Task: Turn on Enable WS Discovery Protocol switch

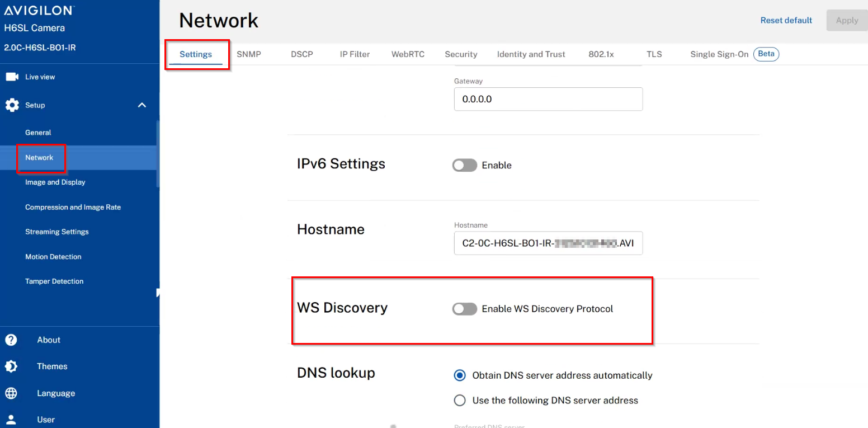Action: click(465, 309)
